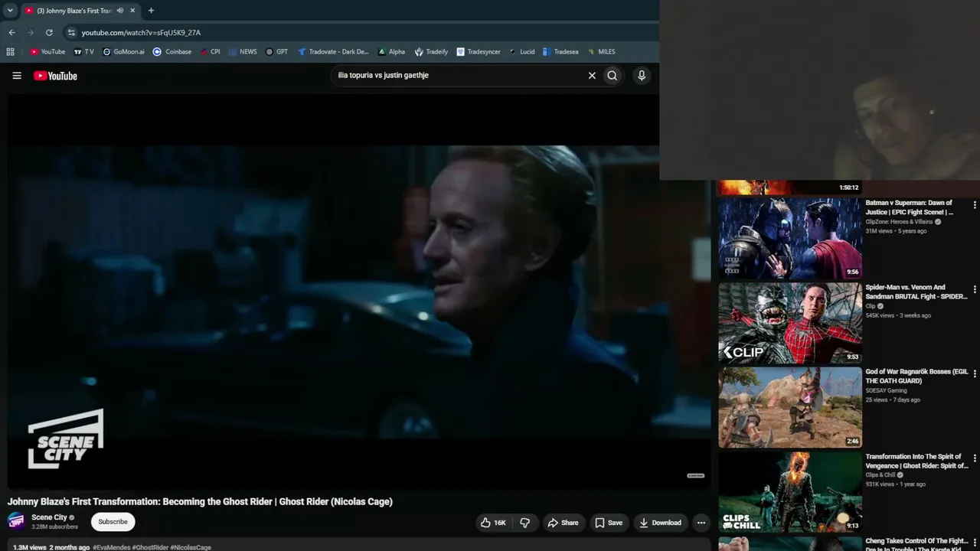The height and width of the screenshot is (551, 980).
Task: Visit the Clips & Chill channel
Action: (880, 474)
